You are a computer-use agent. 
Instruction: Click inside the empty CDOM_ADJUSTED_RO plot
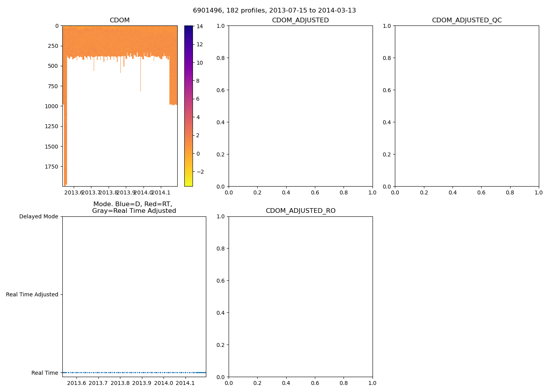coord(300,297)
